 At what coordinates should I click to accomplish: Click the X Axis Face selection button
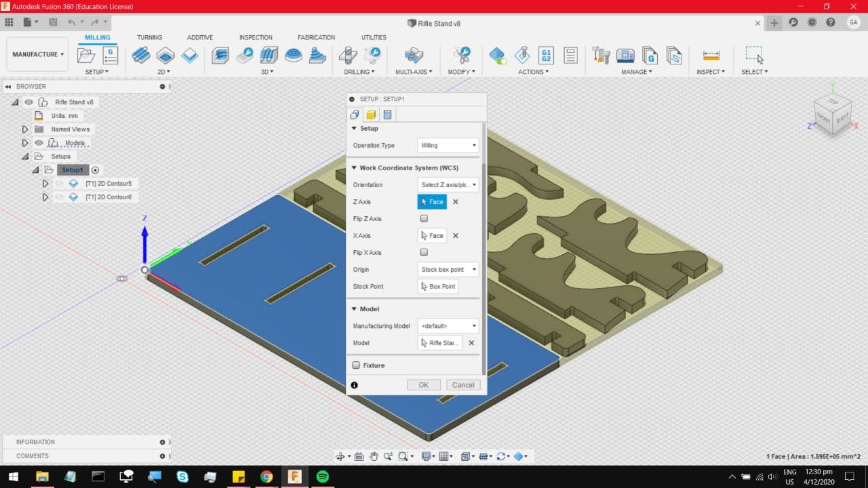(432, 235)
